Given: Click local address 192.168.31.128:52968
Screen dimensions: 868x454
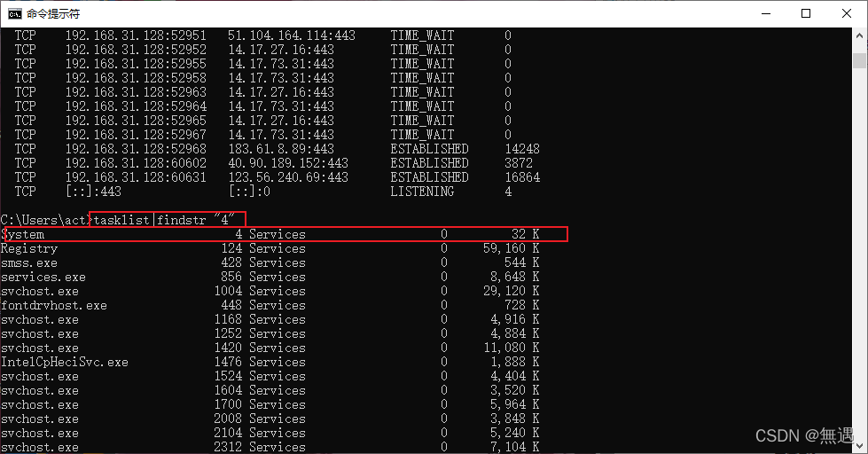Looking at the screenshot, I should [x=136, y=149].
